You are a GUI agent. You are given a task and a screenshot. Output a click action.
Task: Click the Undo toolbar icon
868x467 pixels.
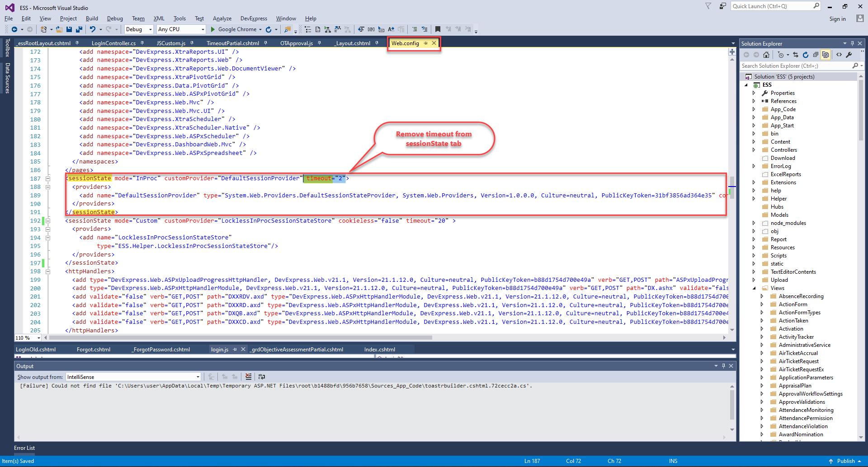tap(93, 29)
